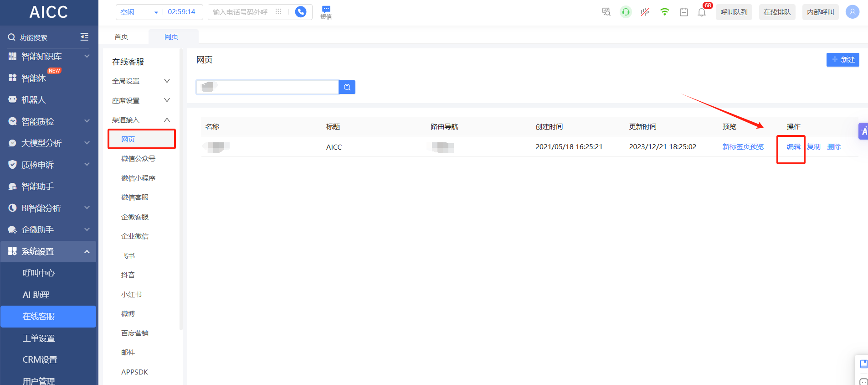Select the 网页 tab

[x=171, y=36]
